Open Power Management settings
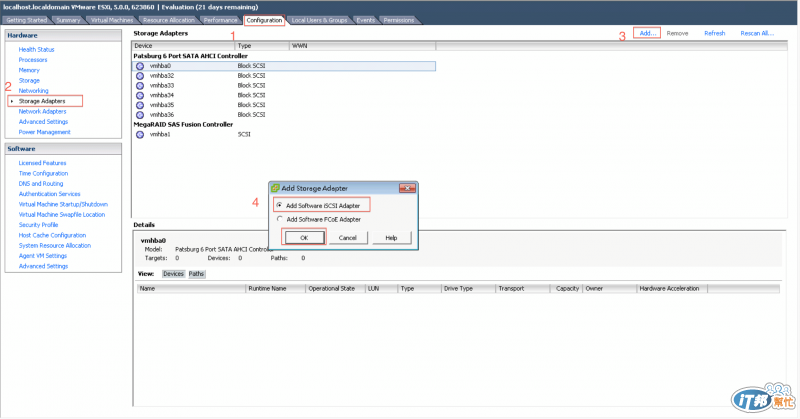This screenshot has height=419, width=800. (x=44, y=132)
